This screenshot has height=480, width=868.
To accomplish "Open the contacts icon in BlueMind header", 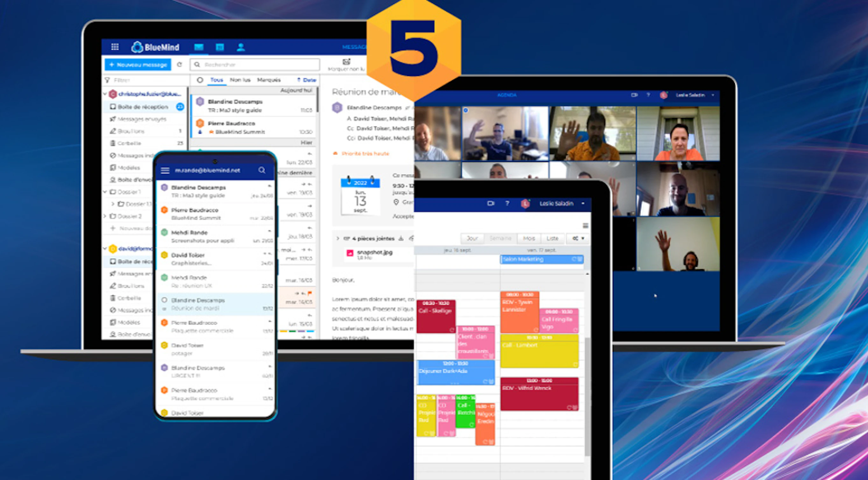I will click(x=241, y=47).
